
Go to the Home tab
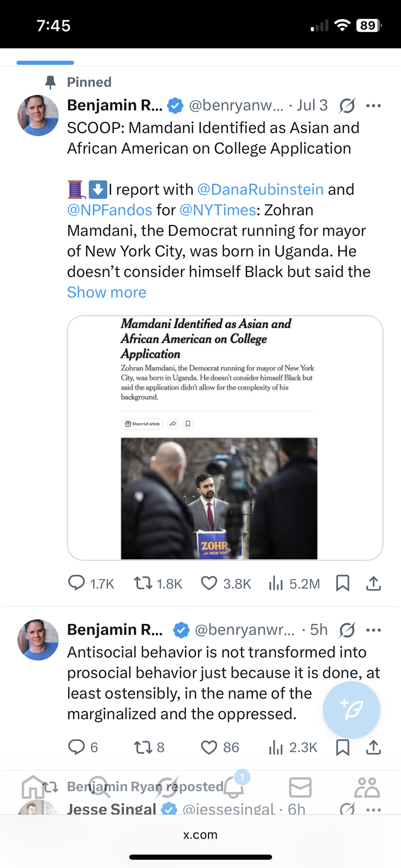[x=33, y=787]
